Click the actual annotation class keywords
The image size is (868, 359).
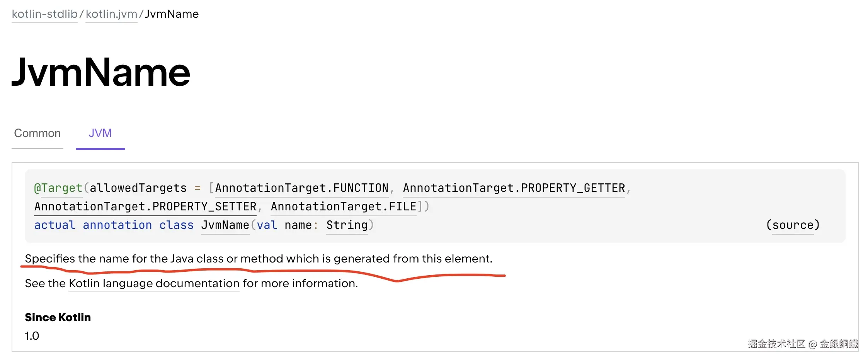(114, 225)
